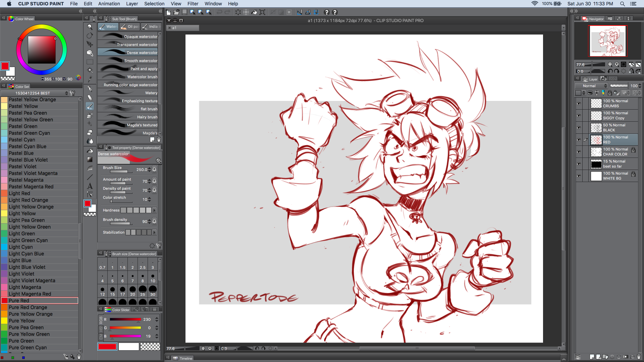Toggle snap to grid in command bar
Screen dimensions: 644x362
pos(316,12)
